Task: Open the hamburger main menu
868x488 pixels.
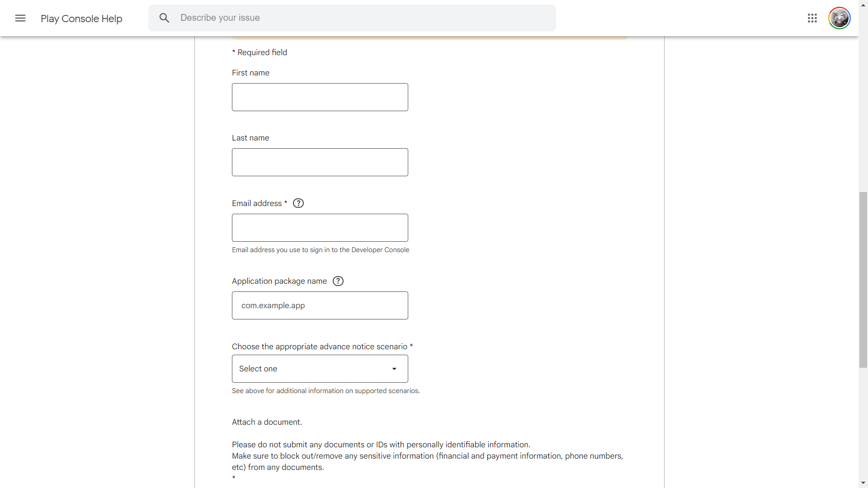Action: point(20,18)
